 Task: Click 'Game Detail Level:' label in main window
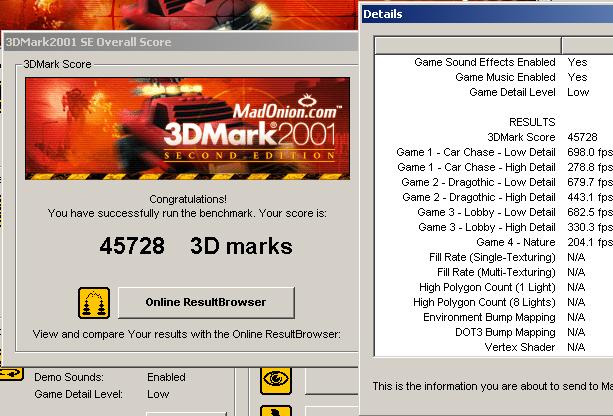78,394
